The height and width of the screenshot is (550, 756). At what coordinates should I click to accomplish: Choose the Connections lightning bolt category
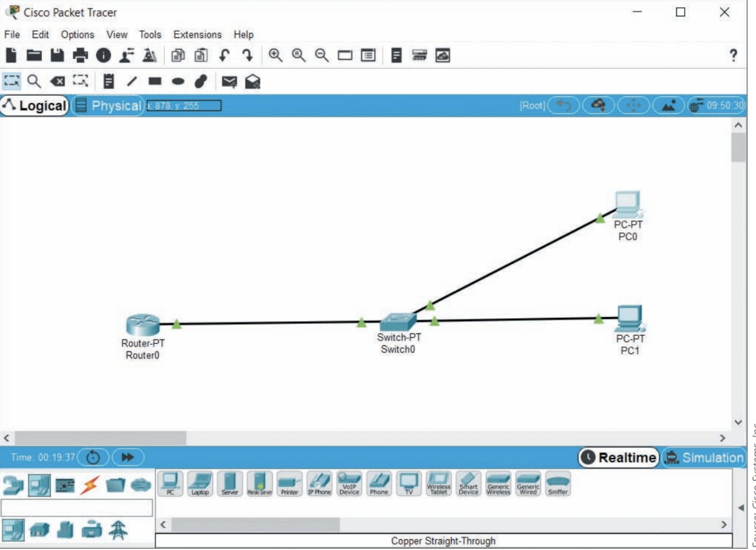click(x=90, y=485)
